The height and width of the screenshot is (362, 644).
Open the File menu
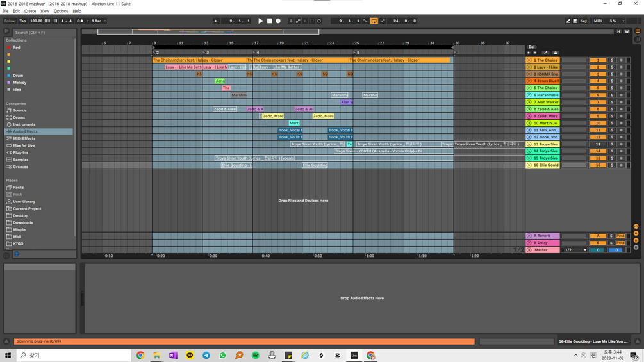(5, 11)
